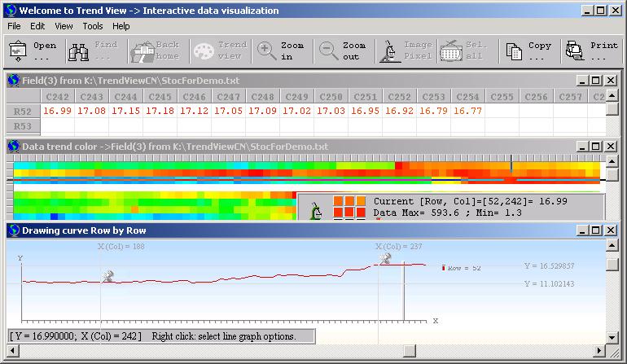This screenshot has width=627, height=364.
Task: Click the Sel. all basket icon
Action: tap(451, 51)
